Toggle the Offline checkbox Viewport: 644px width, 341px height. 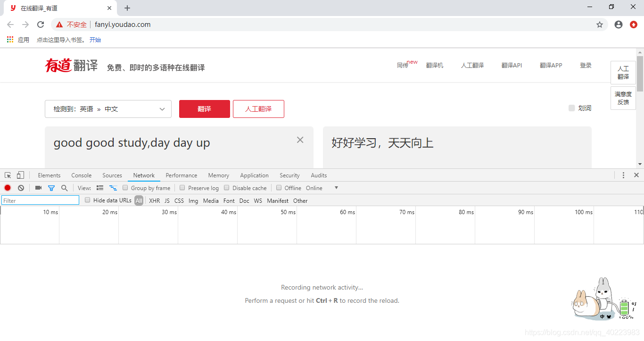point(279,188)
